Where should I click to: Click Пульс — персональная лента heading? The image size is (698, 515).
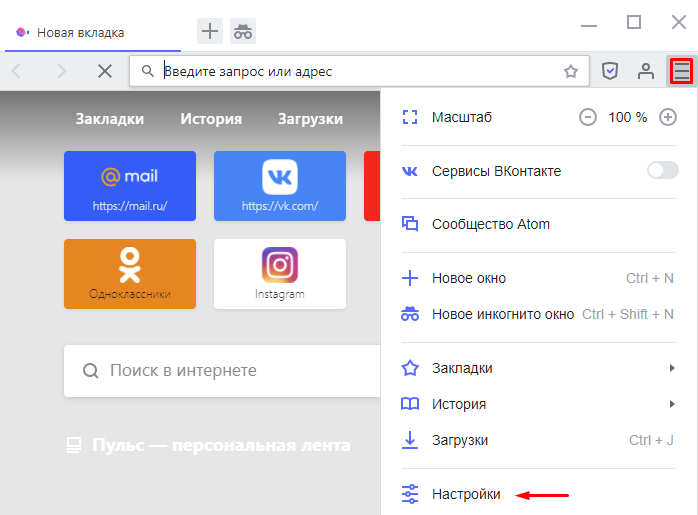pos(221,445)
